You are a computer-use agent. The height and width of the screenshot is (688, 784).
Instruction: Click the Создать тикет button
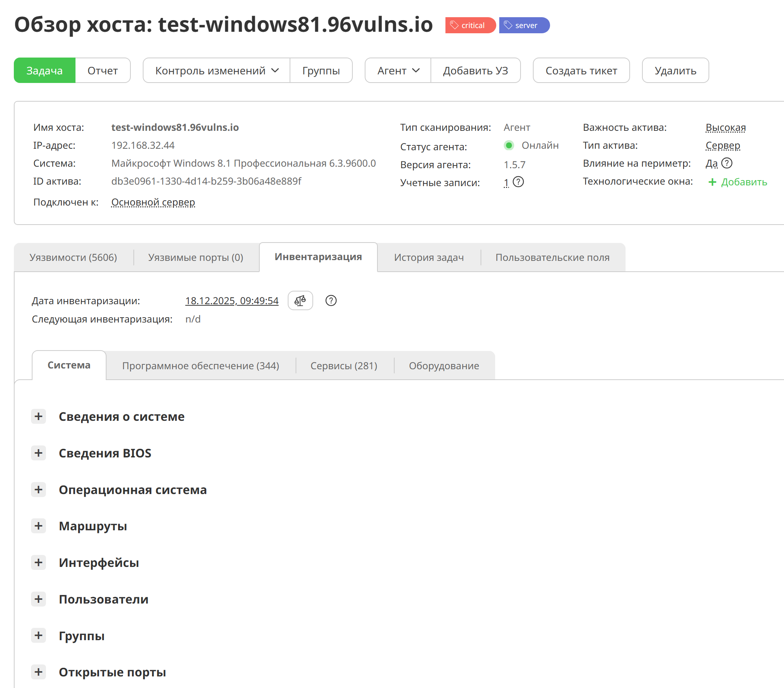point(581,71)
